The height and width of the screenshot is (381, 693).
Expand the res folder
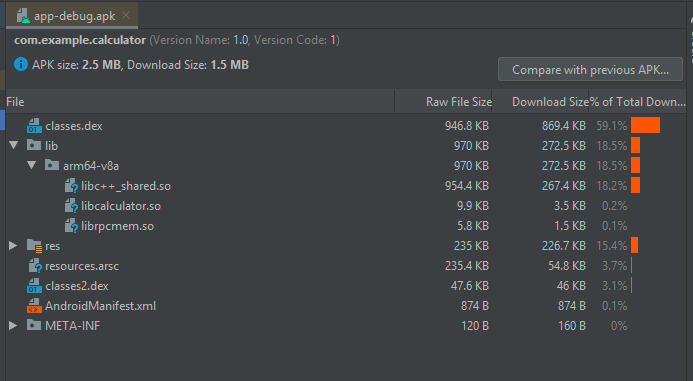(x=13, y=246)
